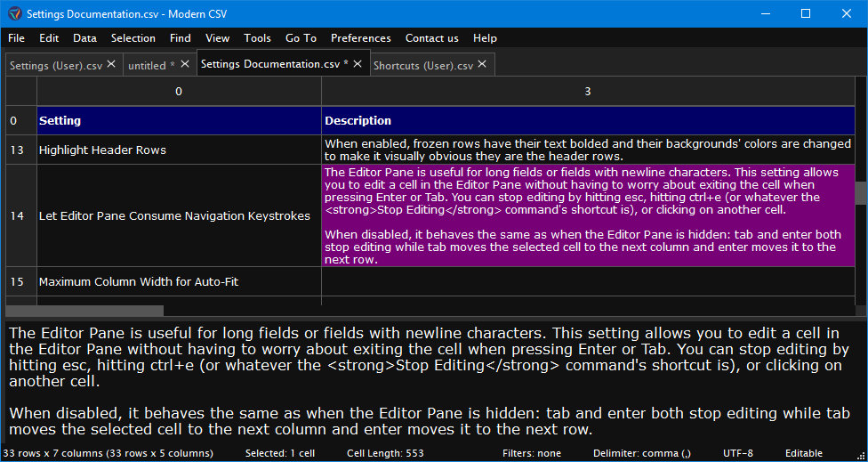Select row header 13
868x462 pixels.
click(21, 150)
